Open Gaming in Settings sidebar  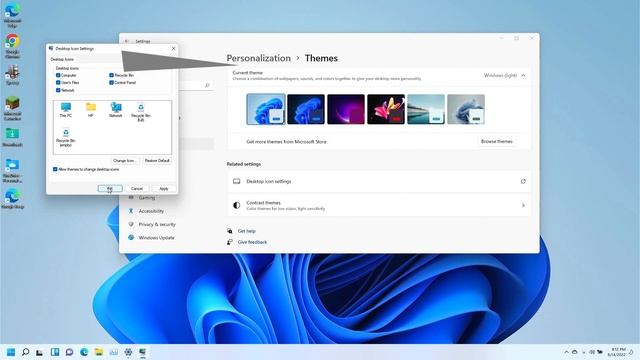click(x=147, y=198)
